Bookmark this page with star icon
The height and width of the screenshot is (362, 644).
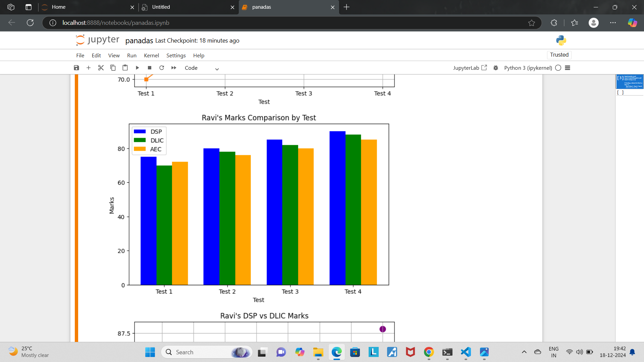[532, 23]
